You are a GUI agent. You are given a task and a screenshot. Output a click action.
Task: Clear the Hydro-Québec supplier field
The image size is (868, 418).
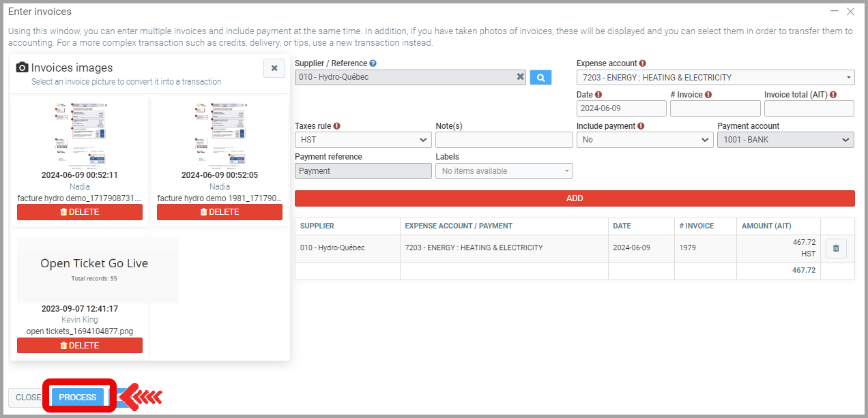coord(520,77)
